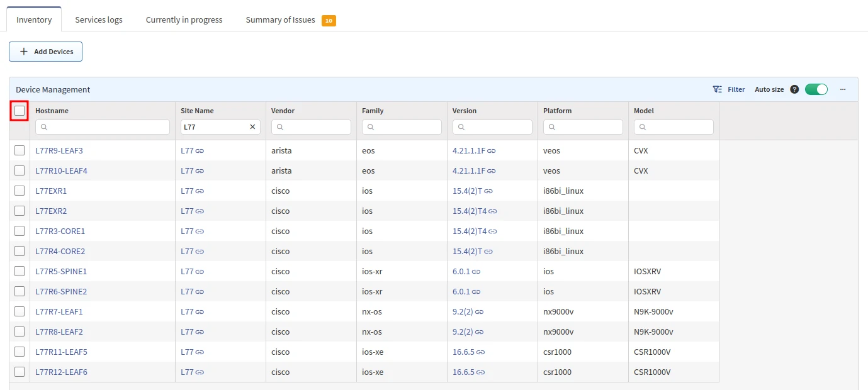
Task: Click link icon next to version 9.2(2) for L77R7-LEAF1
Action: point(480,312)
